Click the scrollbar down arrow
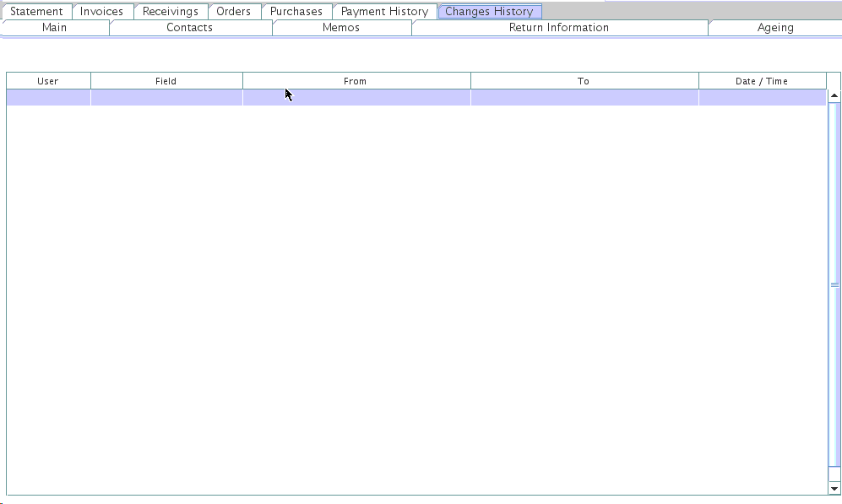 834,488
